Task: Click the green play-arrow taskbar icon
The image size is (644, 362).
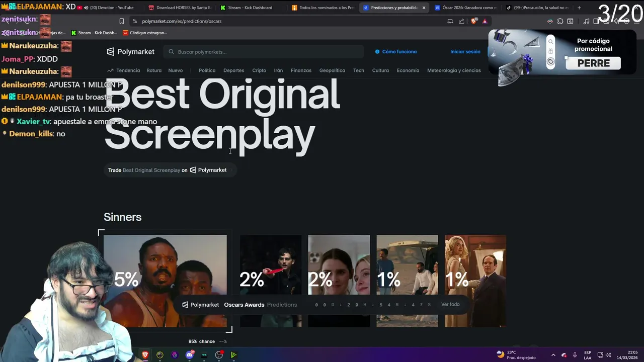Action: pos(233,355)
